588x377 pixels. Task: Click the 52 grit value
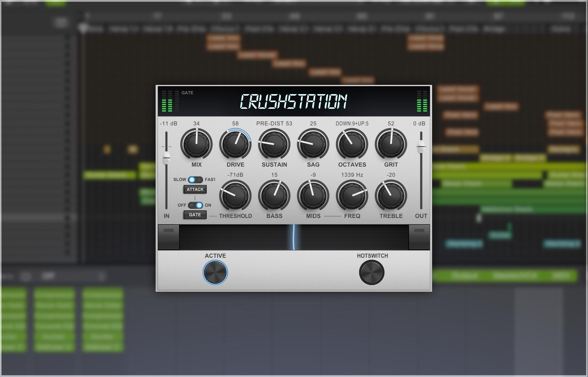coord(391,124)
